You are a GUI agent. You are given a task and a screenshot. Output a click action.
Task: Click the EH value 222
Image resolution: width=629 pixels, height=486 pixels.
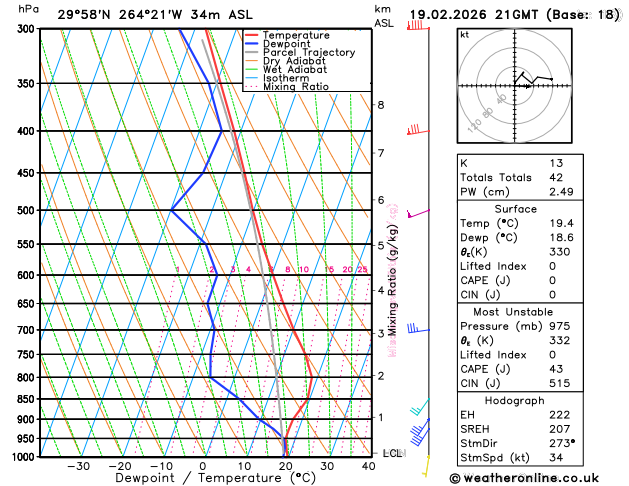[560, 415]
